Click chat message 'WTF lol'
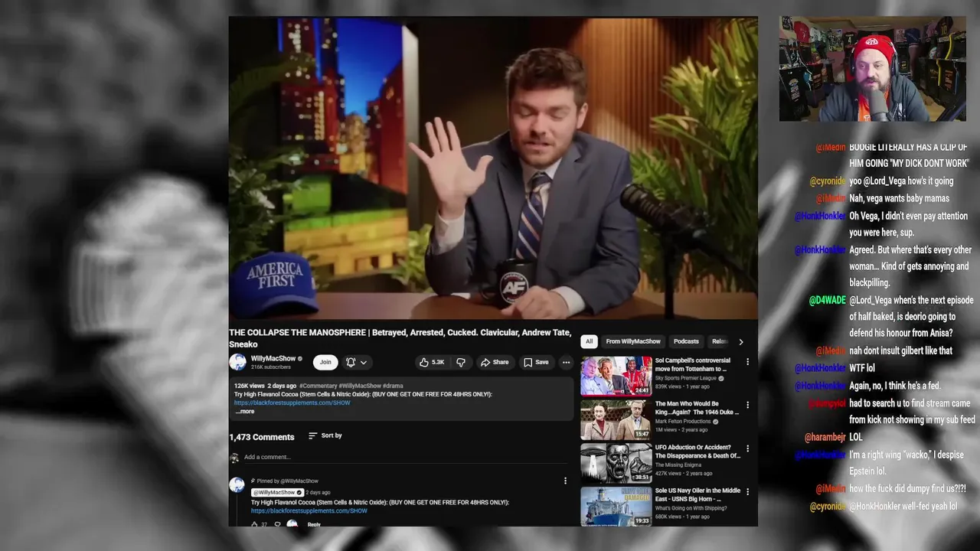 [x=862, y=368]
